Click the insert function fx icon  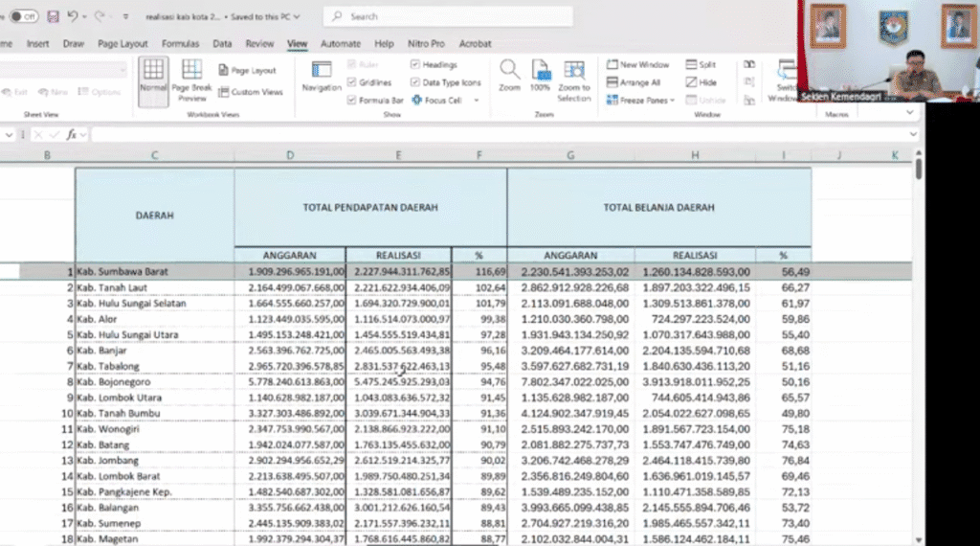71,135
